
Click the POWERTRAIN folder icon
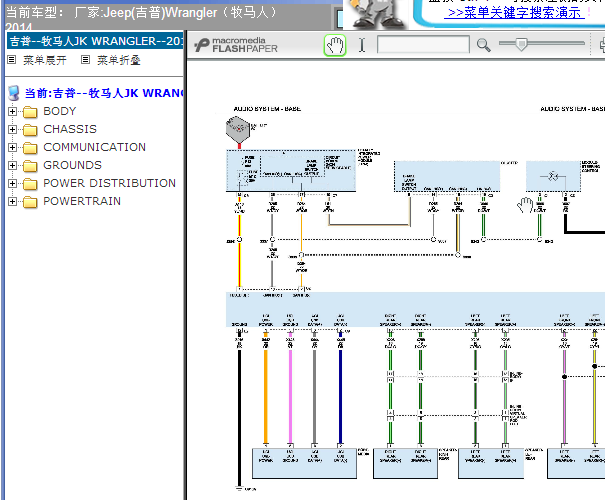30,202
